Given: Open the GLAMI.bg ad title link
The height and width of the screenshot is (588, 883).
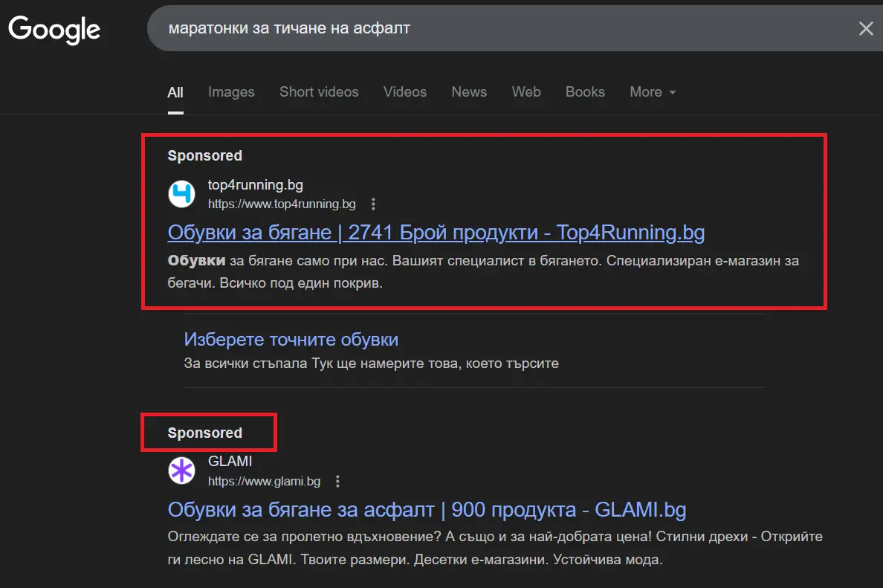Looking at the screenshot, I should [x=427, y=509].
